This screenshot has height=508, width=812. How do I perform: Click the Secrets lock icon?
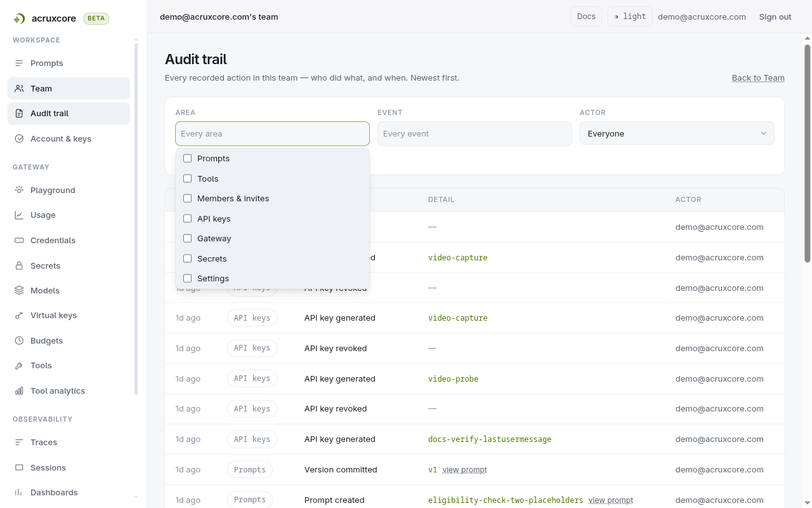(x=19, y=266)
